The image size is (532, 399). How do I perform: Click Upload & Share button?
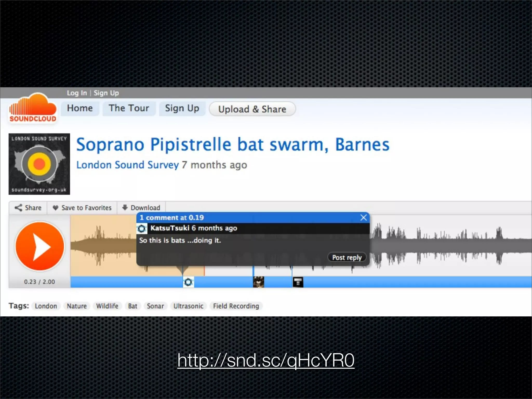pyautogui.click(x=252, y=109)
